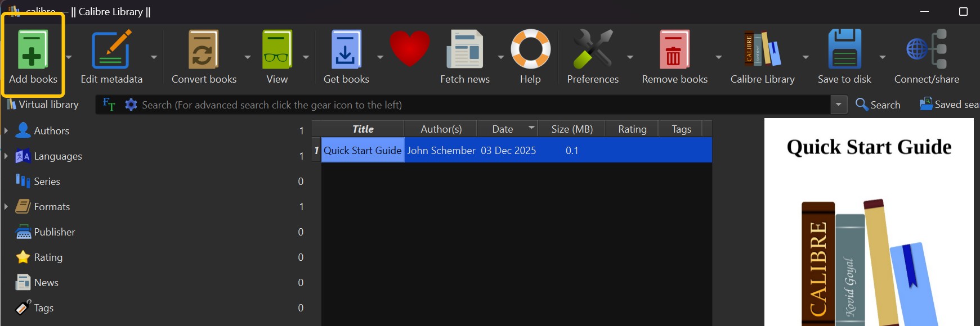Open the Get books dropdown arrow
Viewport: 980px width, 326px height.
tap(380, 57)
